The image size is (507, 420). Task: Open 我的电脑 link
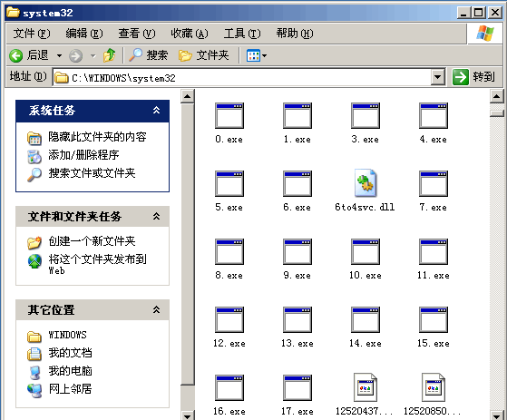pyautogui.click(x=70, y=370)
